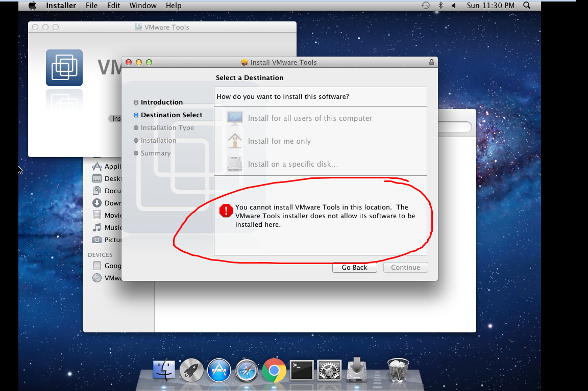Open App Store from the Dock
Image resolution: width=588 pixels, height=391 pixels.
219,370
